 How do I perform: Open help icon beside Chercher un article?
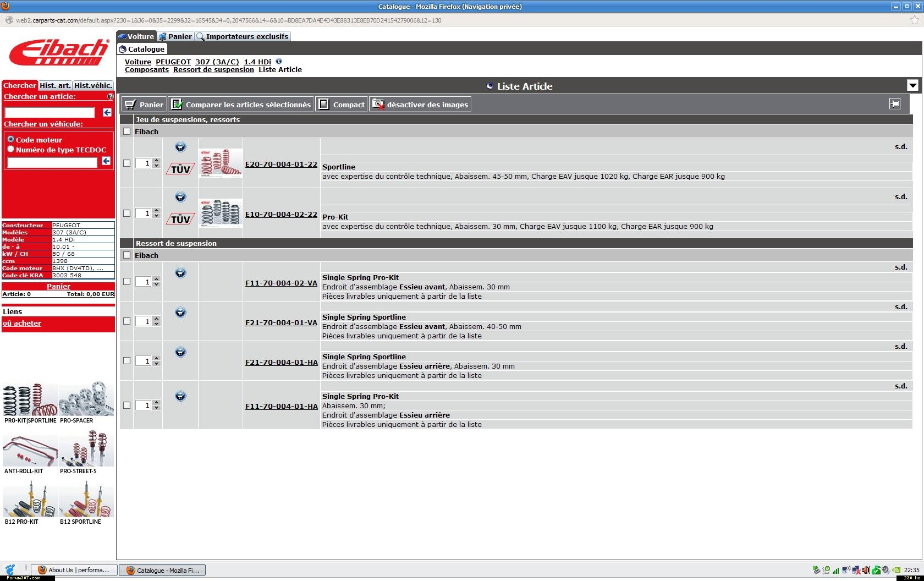pyautogui.click(x=110, y=96)
